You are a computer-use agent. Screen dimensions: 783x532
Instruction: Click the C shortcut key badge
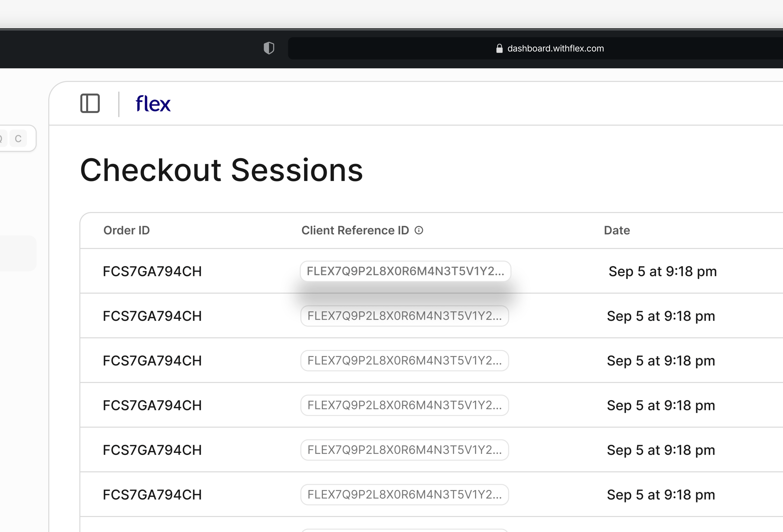(x=18, y=138)
